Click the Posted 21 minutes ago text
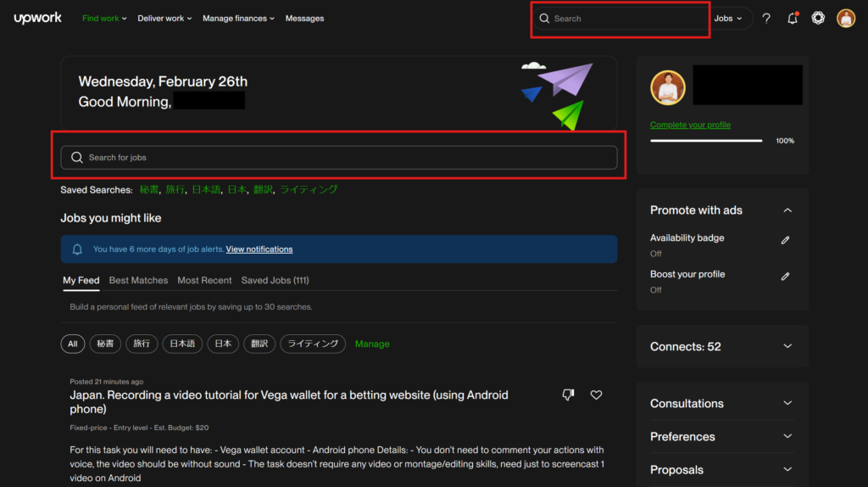Viewport: 868px width, 487px height. coord(106,381)
